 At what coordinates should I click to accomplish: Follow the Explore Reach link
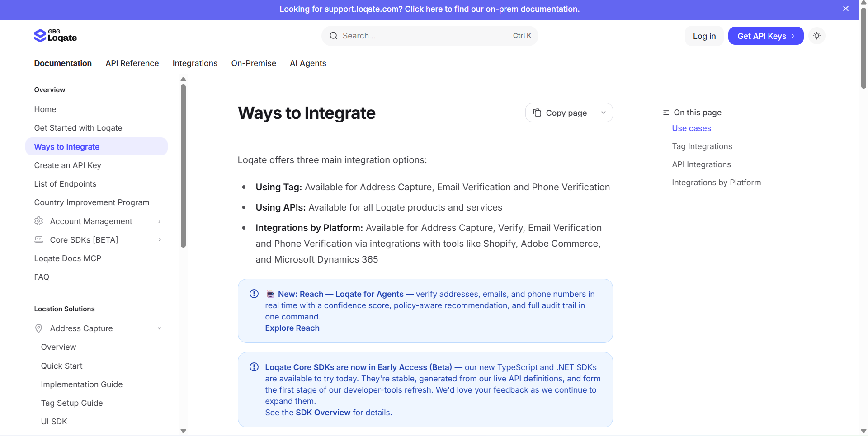[292, 328]
